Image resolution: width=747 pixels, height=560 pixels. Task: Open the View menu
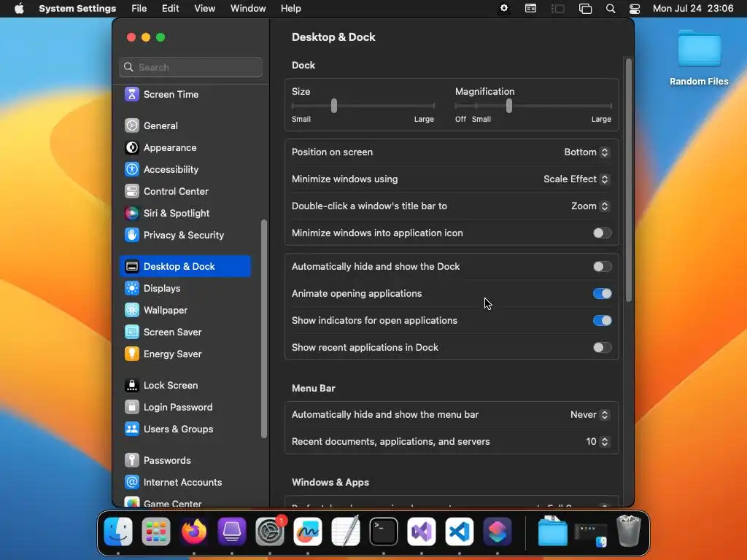pos(204,9)
